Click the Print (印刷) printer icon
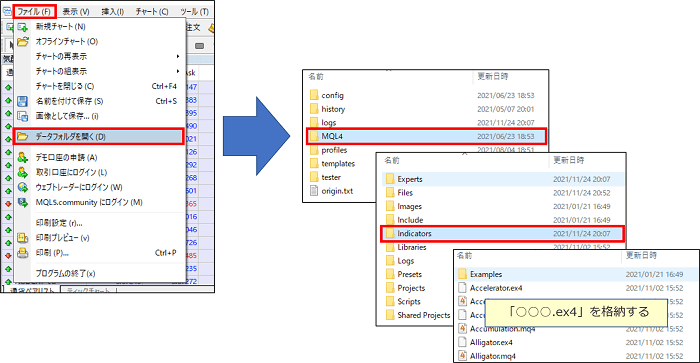 click(22, 253)
